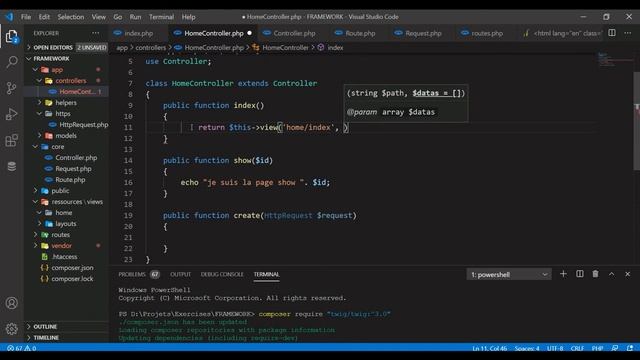Screen dimensions: 640x360
Task: Open the Accounts icon
Action: pos(11,303)
